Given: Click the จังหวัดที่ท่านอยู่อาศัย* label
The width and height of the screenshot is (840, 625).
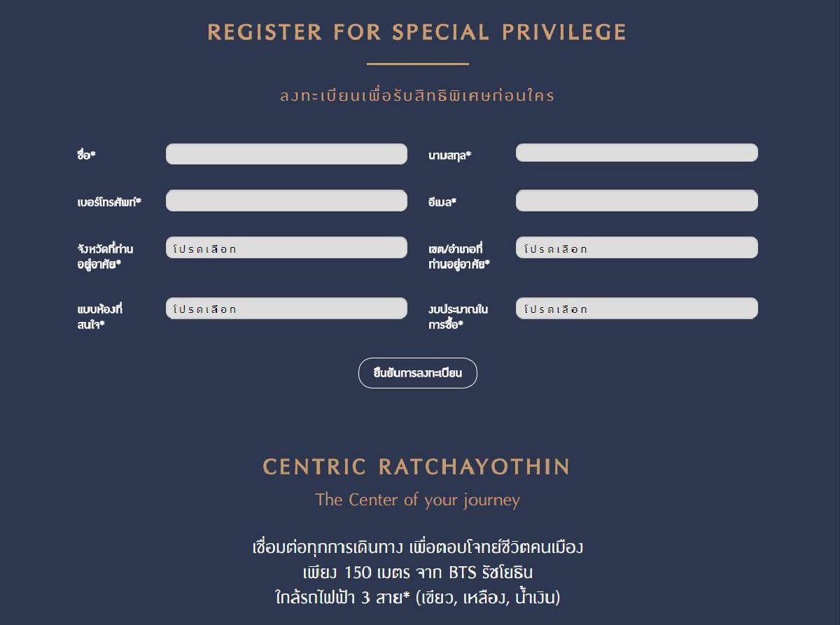Looking at the screenshot, I should pyautogui.click(x=105, y=256).
